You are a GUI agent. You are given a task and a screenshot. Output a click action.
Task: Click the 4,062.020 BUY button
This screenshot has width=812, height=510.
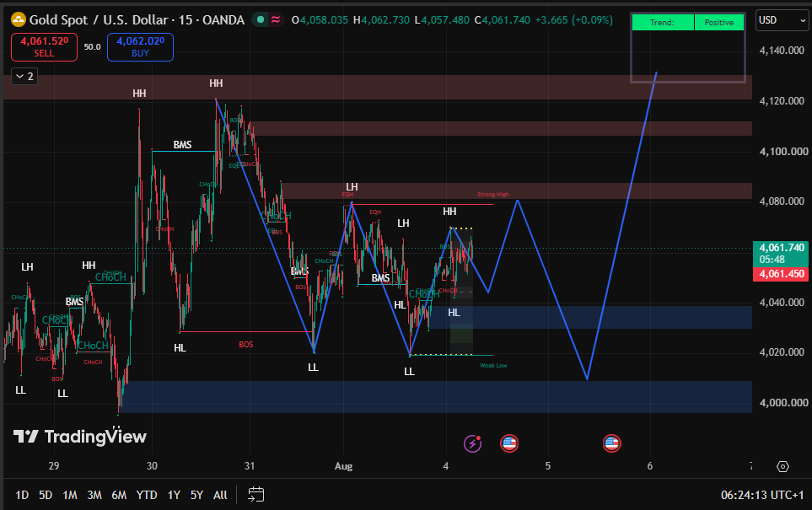pyautogui.click(x=140, y=46)
